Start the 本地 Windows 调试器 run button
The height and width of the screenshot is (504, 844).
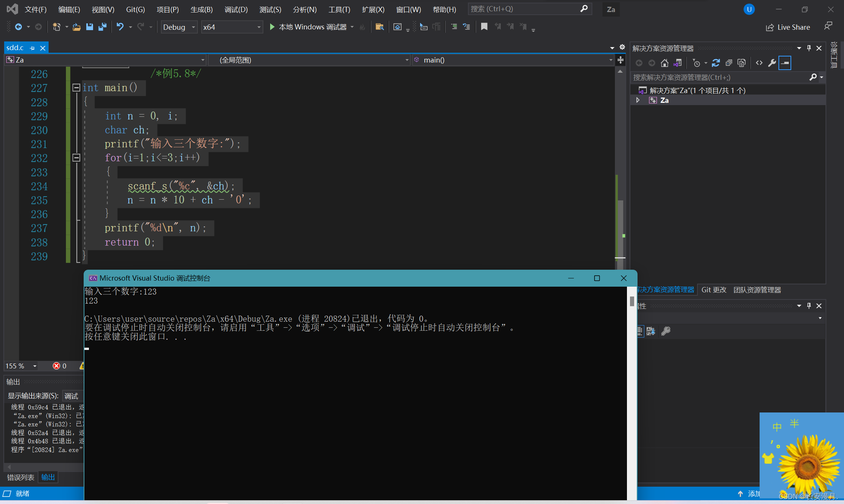tap(272, 27)
